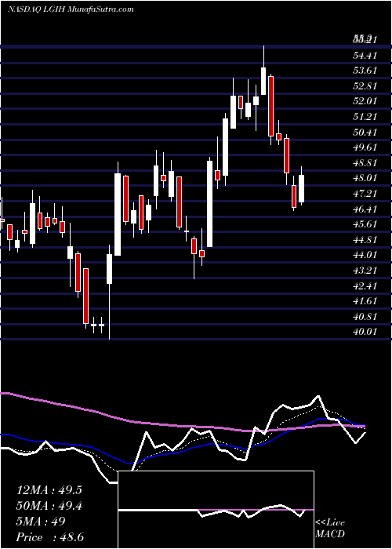Viewport: 392px width, 549px height.
Task: Select the 5MA : 49 readout
Action: 41,522
